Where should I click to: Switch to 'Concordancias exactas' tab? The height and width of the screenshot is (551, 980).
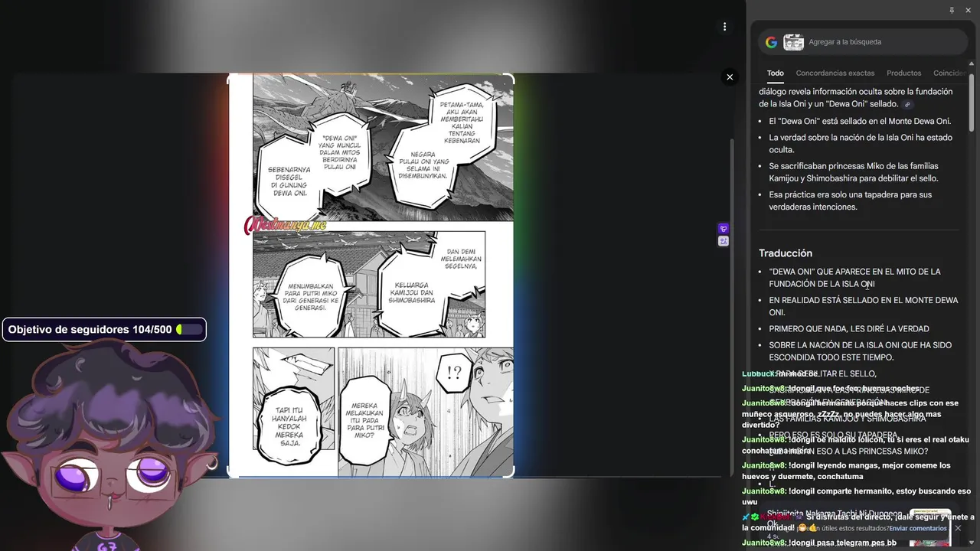tap(835, 73)
